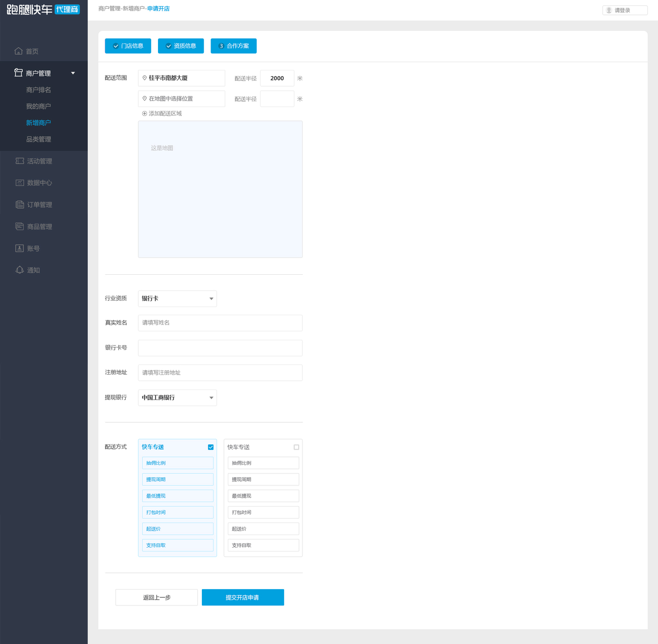Click the chart icon beside 数据中心

click(x=20, y=183)
